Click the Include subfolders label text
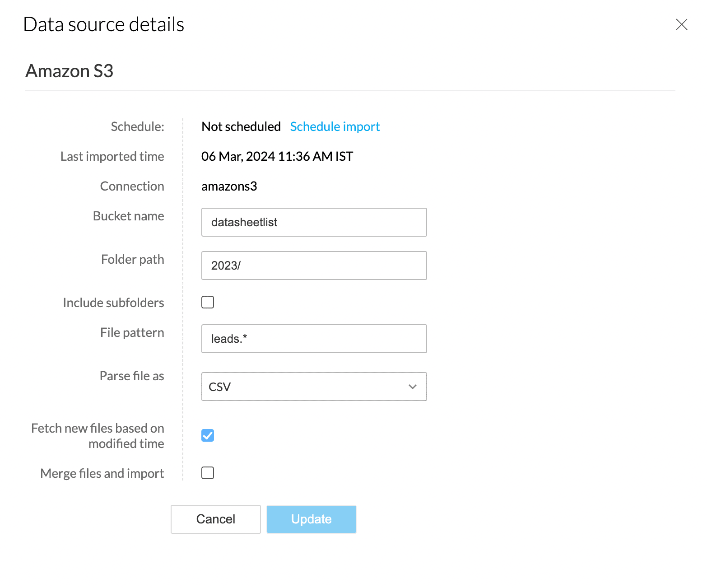Viewport: 707px width, 588px height. coord(113,303)
